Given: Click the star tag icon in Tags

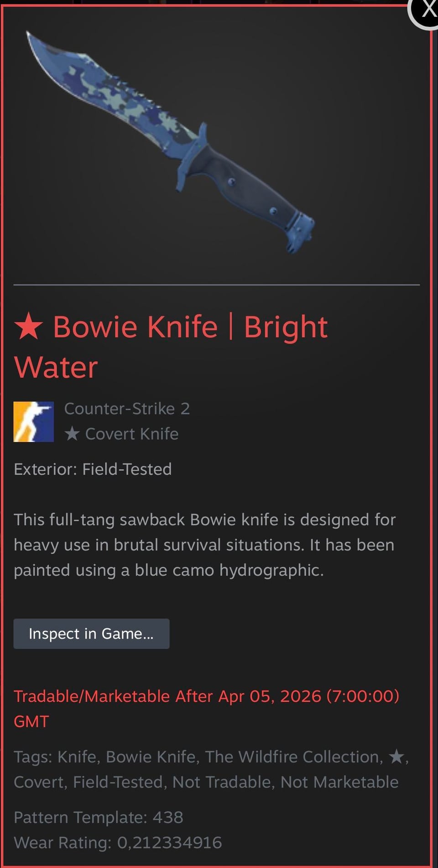Looking at the screenshot, I should click(396, 757).
